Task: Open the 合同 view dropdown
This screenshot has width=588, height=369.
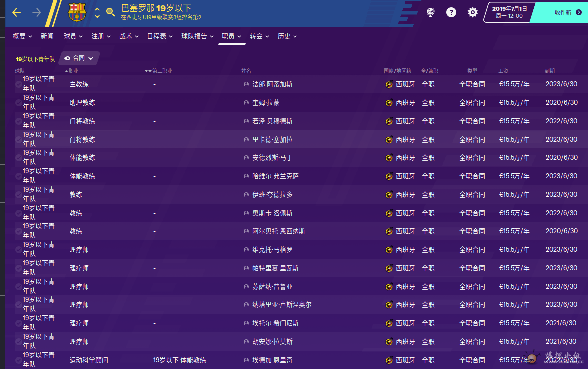Action: click(79, 58)
